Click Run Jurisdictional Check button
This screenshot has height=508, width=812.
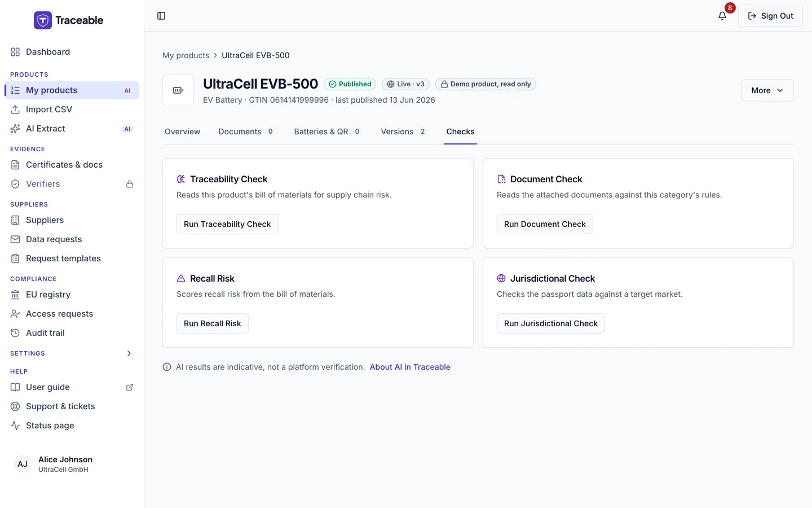pyautogui.click(x=551, y=323)
